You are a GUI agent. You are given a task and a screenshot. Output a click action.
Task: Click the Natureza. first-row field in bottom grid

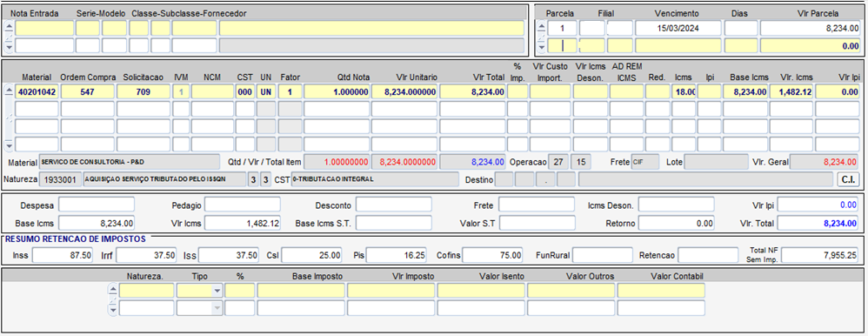(x=147, y=291)
